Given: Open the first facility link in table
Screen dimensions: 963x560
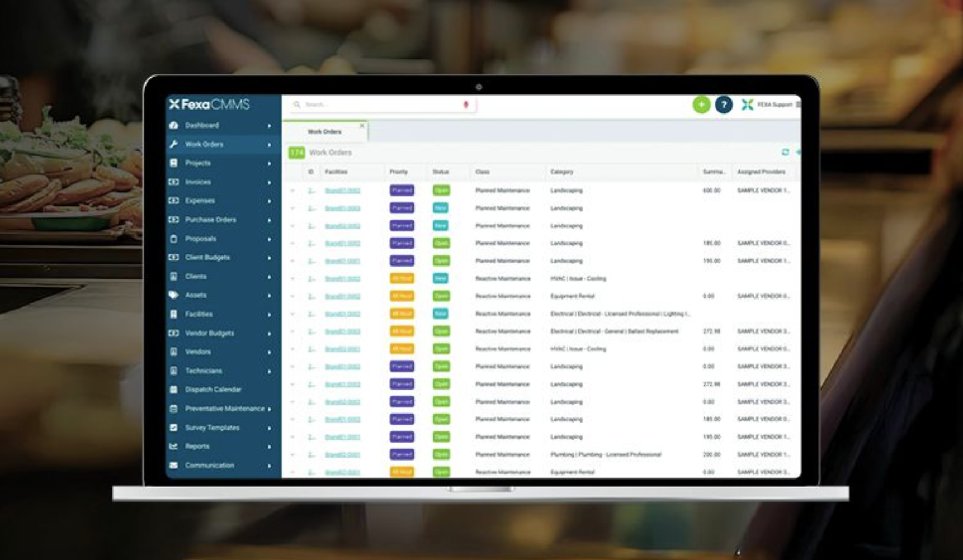Looking at the screenshot, I should coord(342,191).
